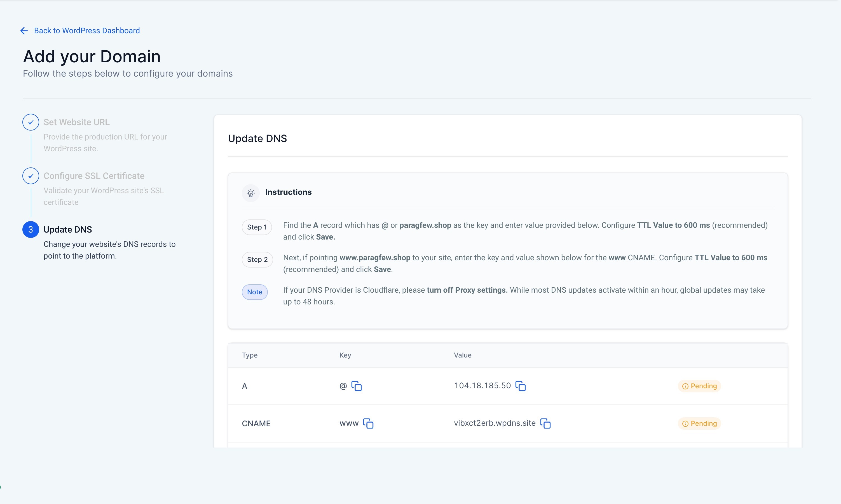
Task: Click the Configure SSL Certificate checkmark circle
Action: coord(31,176)
